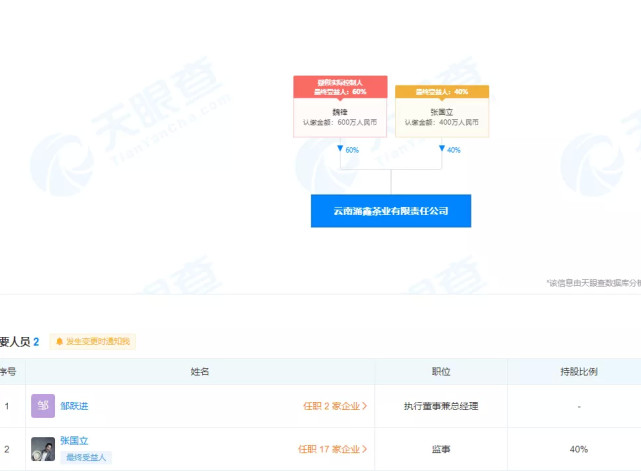The height and width of the screenshot is (471, 641).
Task: Click 张国立's profile photo thumbnail
Action: pyautogui.click(x=43, y=449)
